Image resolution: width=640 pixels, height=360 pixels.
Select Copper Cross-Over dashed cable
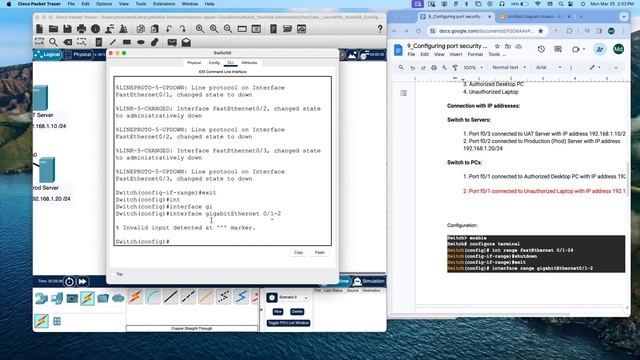click(188, 297)
